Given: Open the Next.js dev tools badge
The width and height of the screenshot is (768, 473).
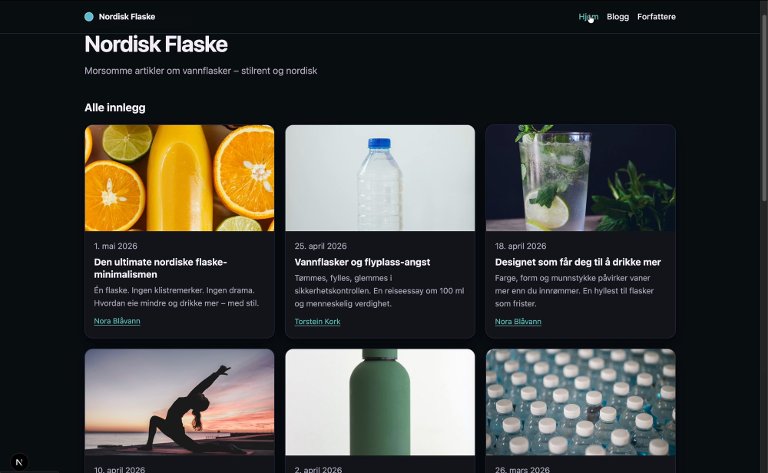Looking at the screenshot, I should pyautogui.click(x=19, y=462).
